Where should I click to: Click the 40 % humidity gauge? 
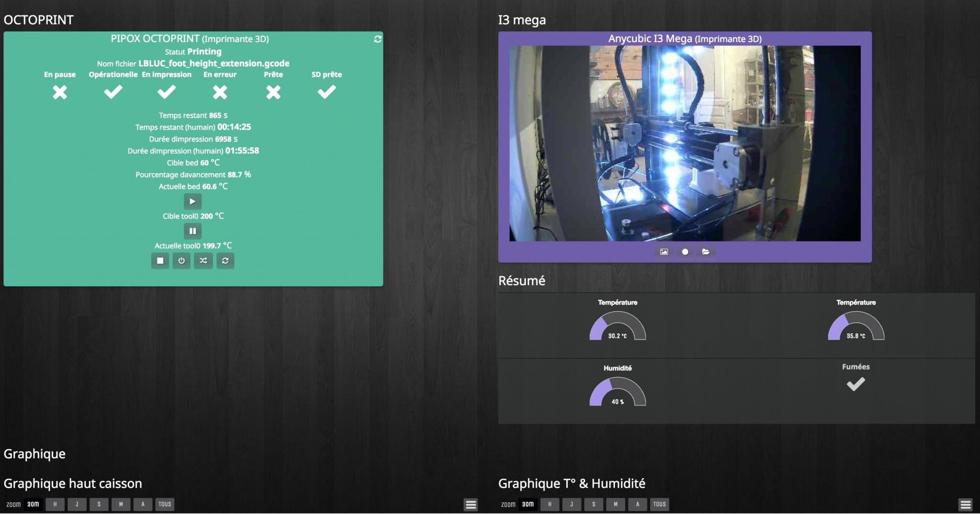coord(617,392)
